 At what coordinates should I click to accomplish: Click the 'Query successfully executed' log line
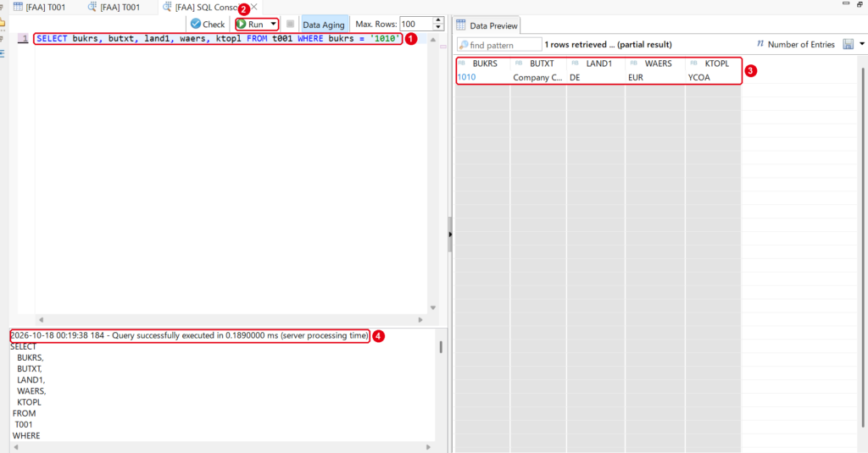189,336
